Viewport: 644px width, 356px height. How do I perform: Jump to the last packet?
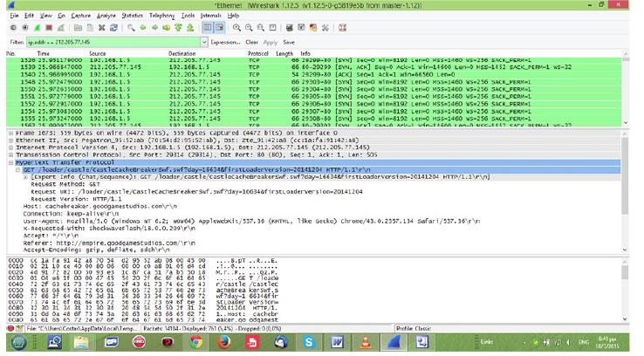click(190, 28)
